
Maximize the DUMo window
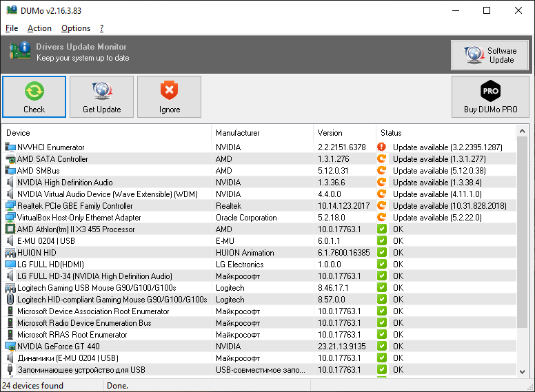(487, 10)
